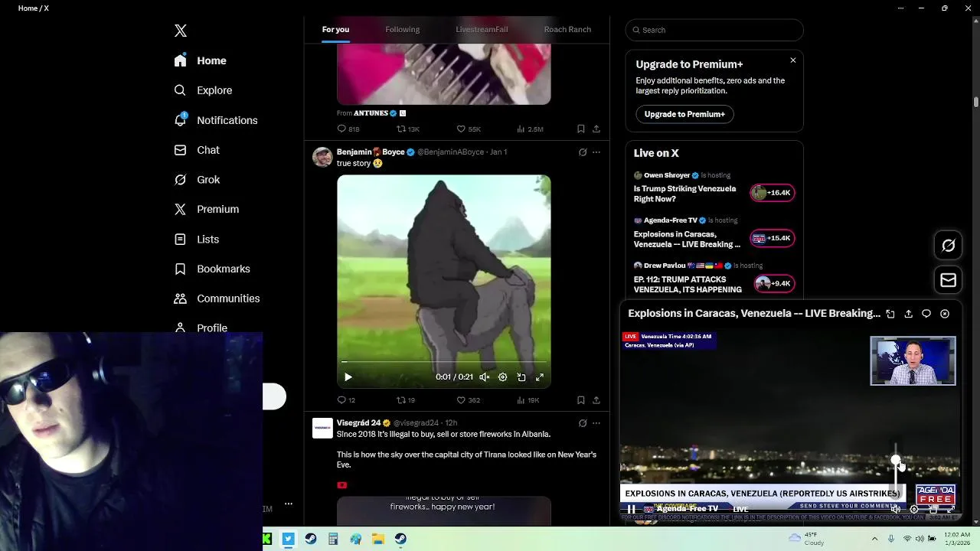Toggle fullscreen on live broadcast

tap(950, 510)
